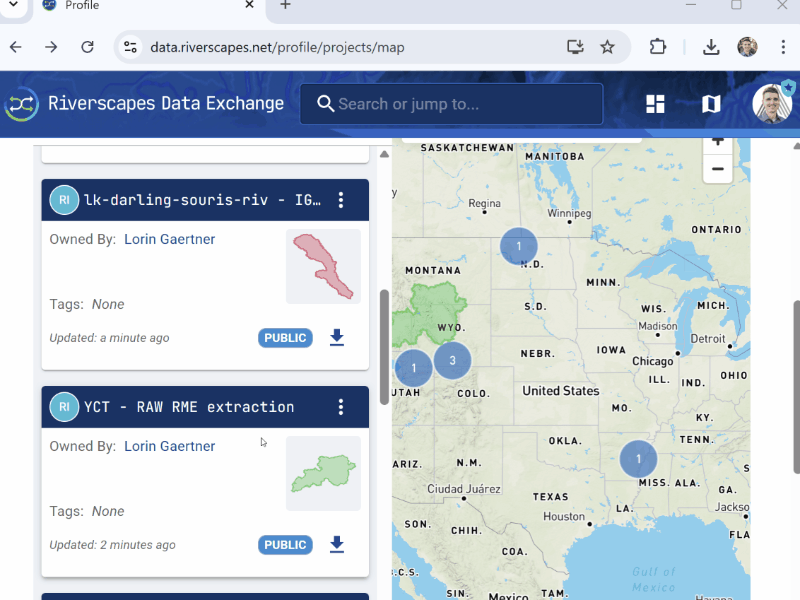Open the map view icon in the navbar
The width and height of the screenshot is (800, 600).
click(710, 103)
